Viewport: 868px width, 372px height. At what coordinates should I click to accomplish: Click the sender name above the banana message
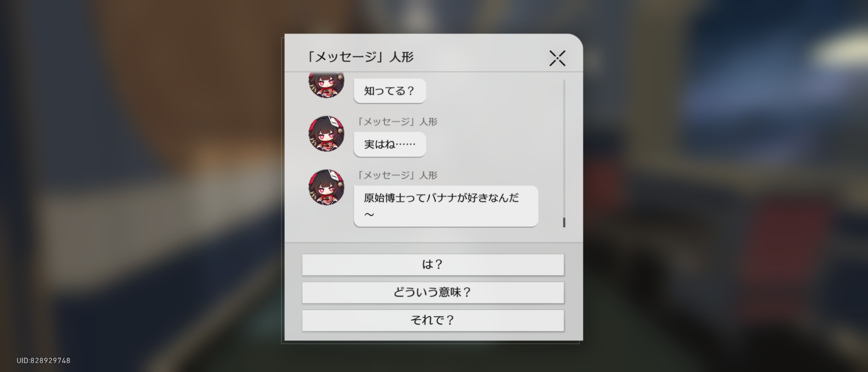(397, 175)
